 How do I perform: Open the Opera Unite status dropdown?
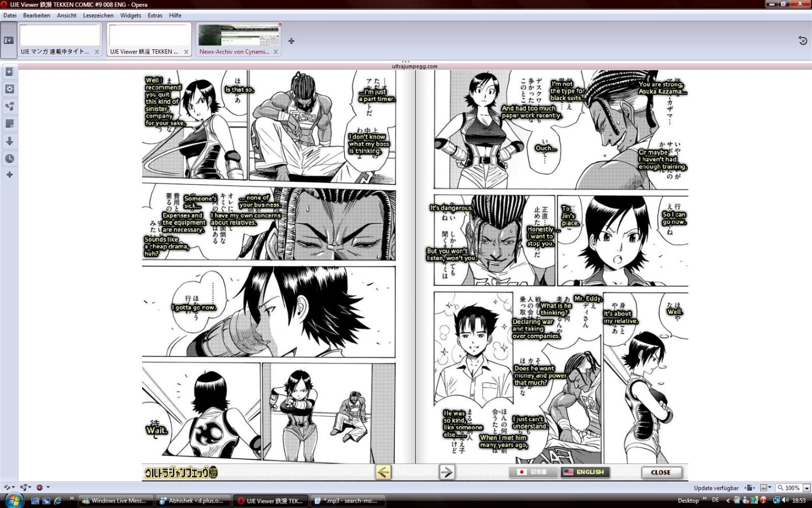point(25,488)
